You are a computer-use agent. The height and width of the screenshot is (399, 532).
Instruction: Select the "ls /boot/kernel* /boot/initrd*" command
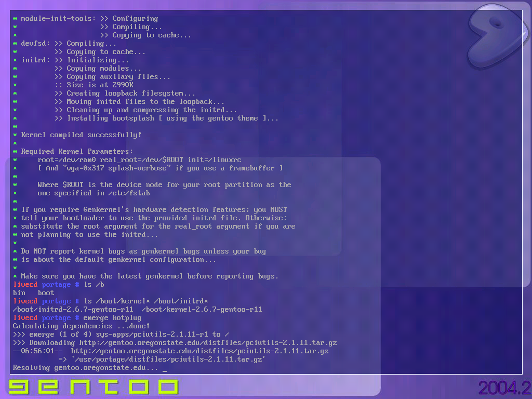coord(146,301)
